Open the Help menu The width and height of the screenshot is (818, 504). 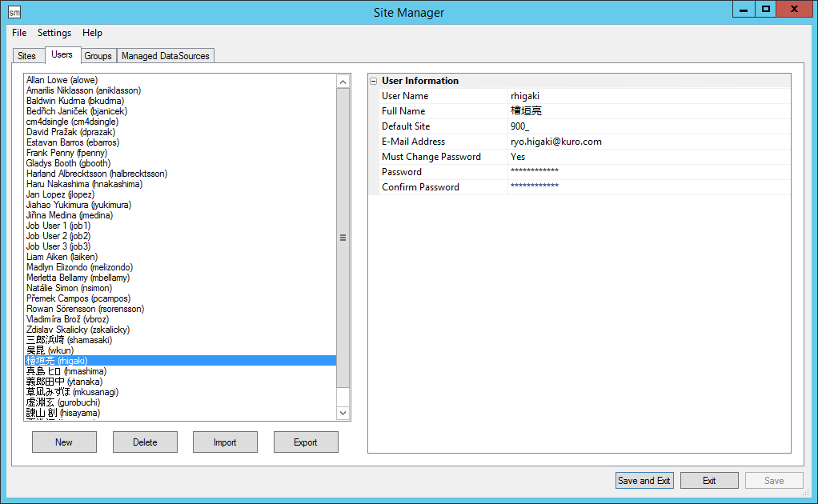92,33
